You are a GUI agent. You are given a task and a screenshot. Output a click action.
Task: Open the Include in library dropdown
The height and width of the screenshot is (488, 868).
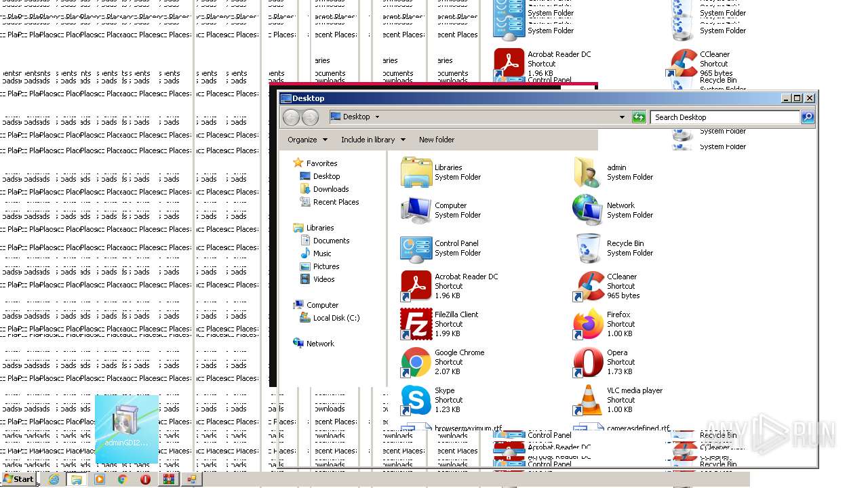click(x=373, y=140)
